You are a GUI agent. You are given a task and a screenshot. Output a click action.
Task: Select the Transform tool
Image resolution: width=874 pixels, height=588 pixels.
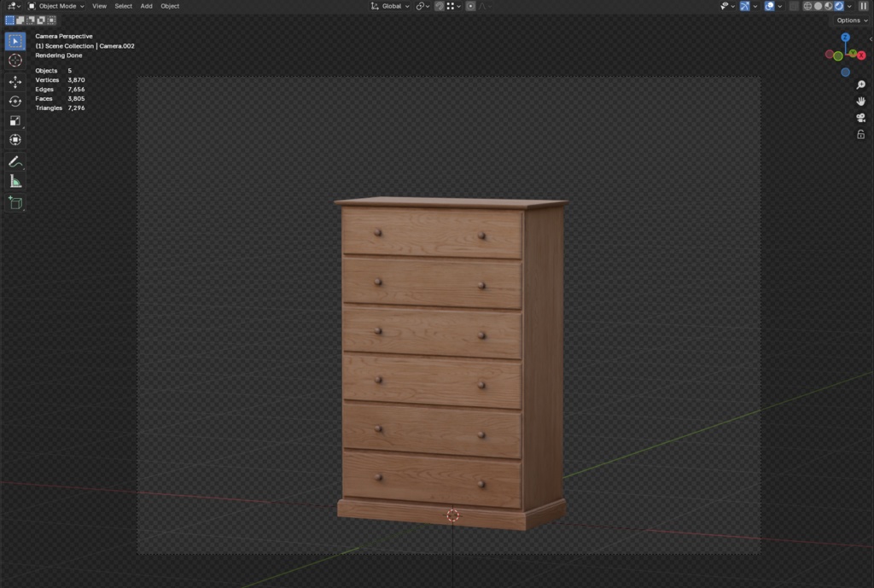pyautogui.click(x=15, y=140)
